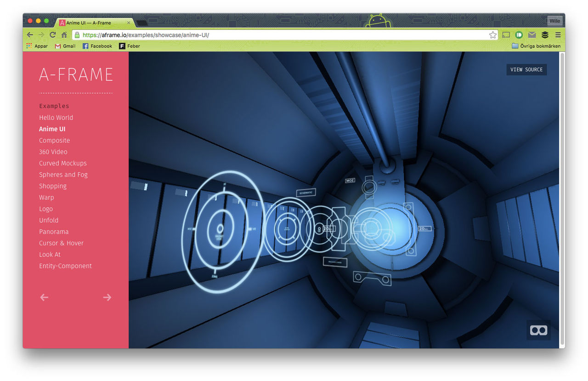Close the Anime UI browser tab

tap(129, 23)
